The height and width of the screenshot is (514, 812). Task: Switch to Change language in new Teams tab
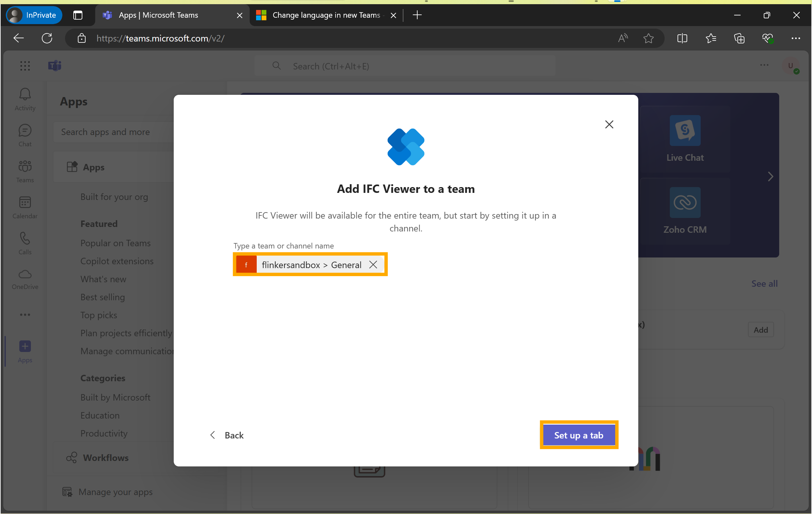[x=320, y=15]
